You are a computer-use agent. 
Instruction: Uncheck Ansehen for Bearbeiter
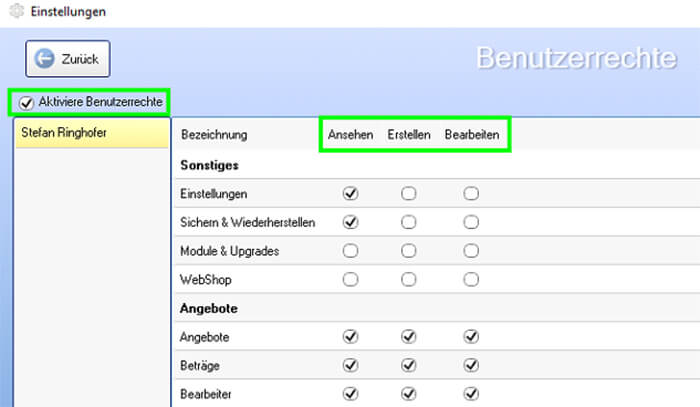[x=350, y=394]
